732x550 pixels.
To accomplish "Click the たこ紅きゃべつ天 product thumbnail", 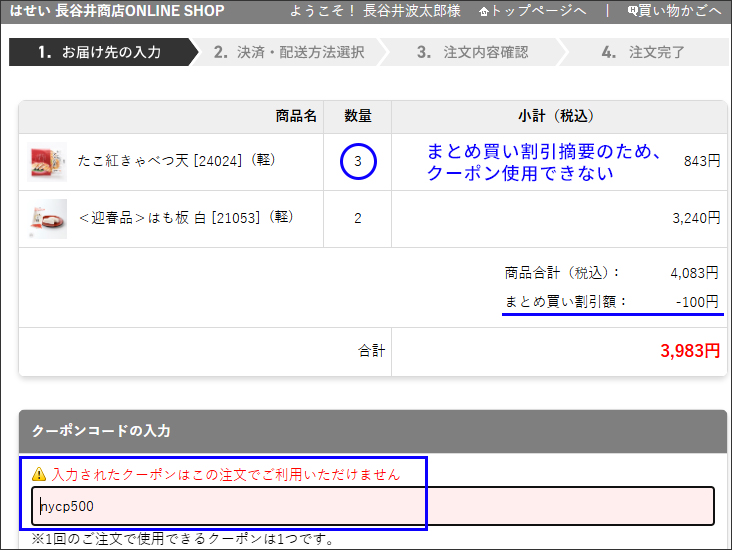I will pyautogui.click(x=47, y=162).
